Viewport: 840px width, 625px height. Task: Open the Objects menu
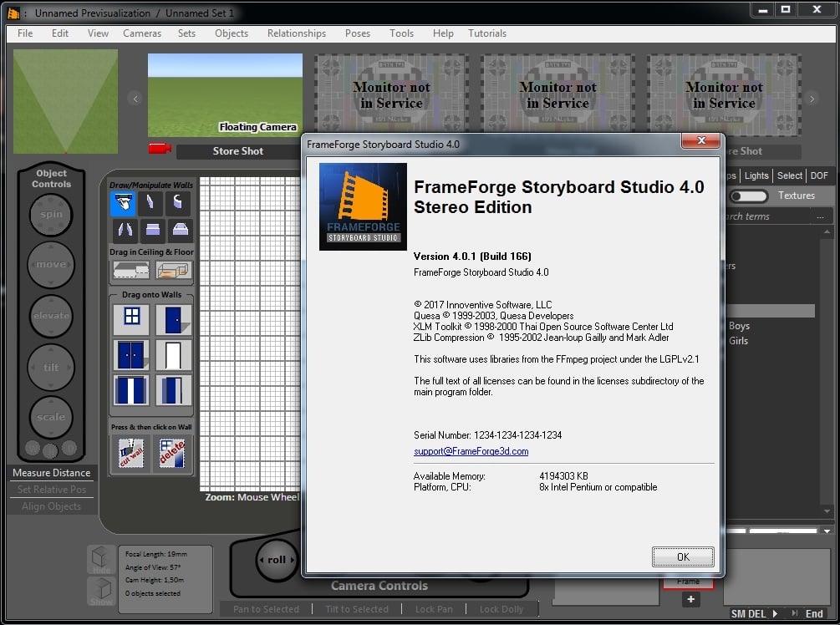coord(232,33)
